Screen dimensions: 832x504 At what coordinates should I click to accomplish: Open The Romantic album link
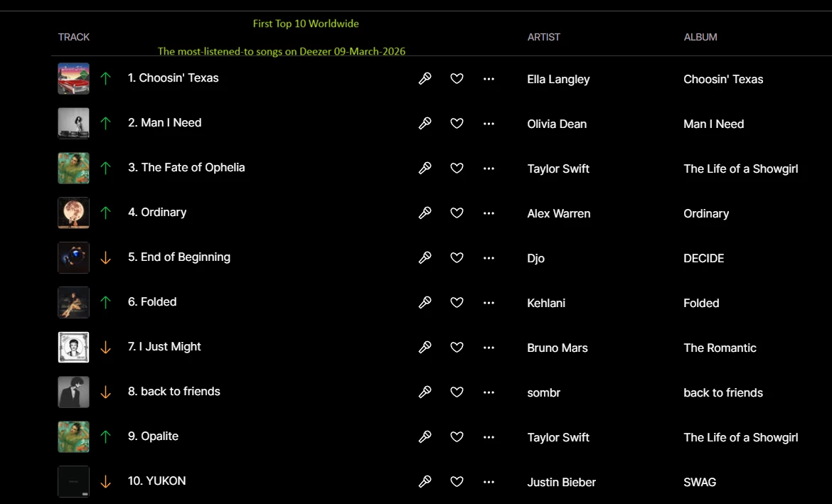click(720, 348)
